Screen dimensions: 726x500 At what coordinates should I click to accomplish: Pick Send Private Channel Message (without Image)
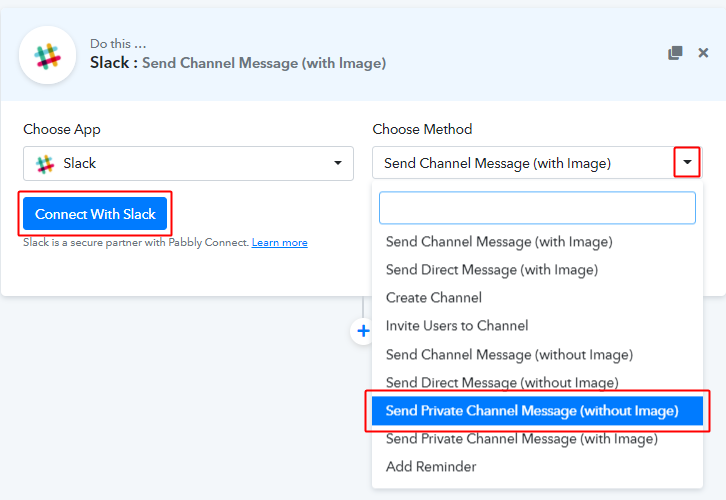pyautogui.click(x=537, y=411)
